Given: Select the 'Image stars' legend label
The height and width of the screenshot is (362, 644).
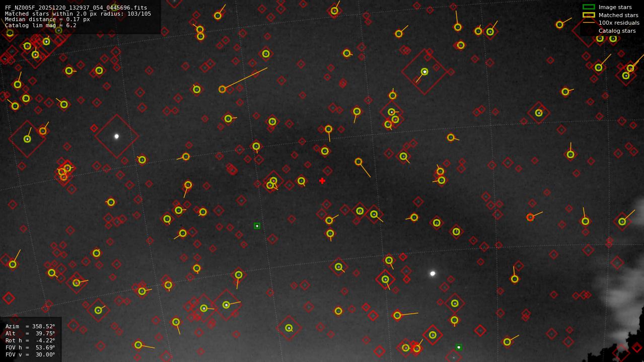Looking at the screenshot, I should tap(615, 7).
